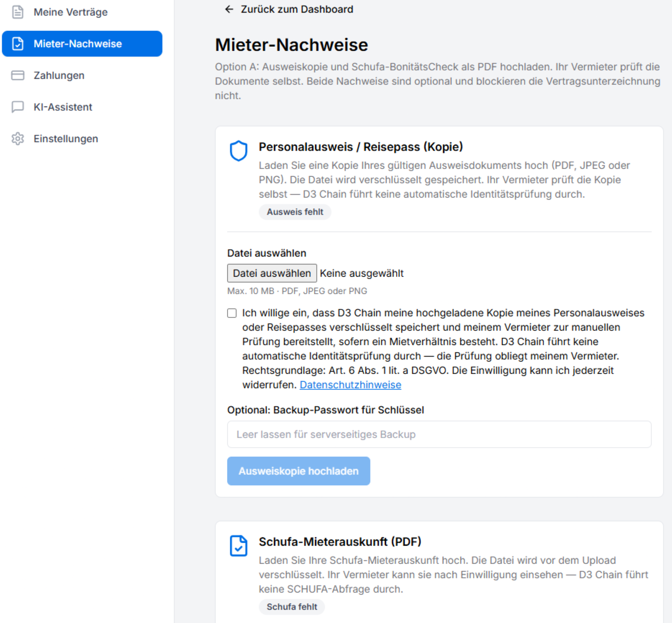Viewport: 672px width, 623px height.
Task: Click the Zahlungen credit card icon
Action: coord(18,75)
